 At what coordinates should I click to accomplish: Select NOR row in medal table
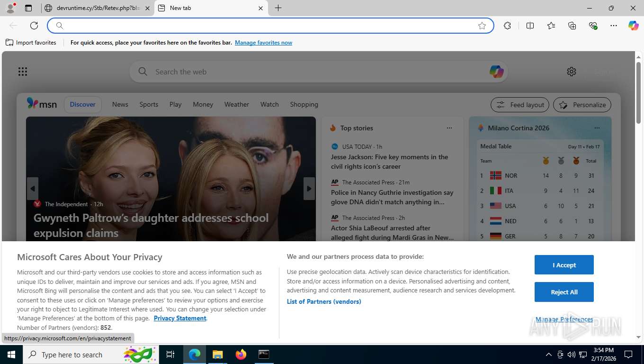pos(540,175)
